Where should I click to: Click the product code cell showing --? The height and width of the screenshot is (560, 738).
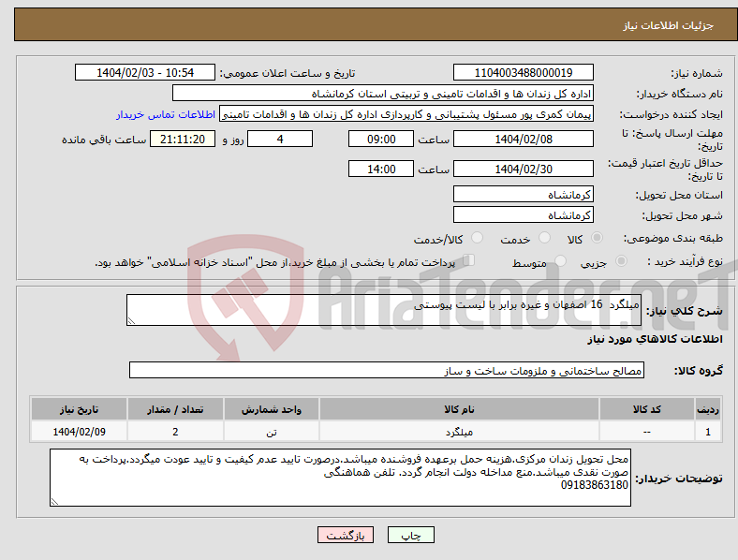click(x=647, y=432)
